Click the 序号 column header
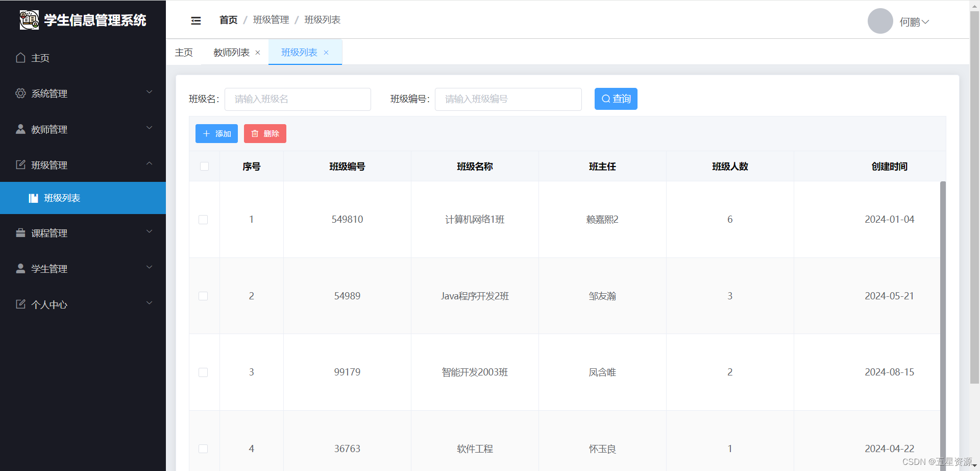This screenshot has width=980, height=471. (x=251, y=167)
